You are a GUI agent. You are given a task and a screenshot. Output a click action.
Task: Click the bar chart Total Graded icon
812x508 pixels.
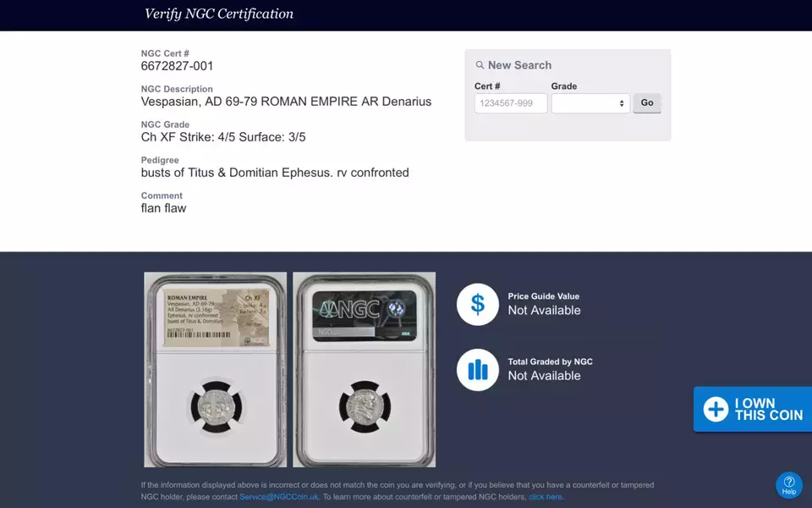click(478, 369)
